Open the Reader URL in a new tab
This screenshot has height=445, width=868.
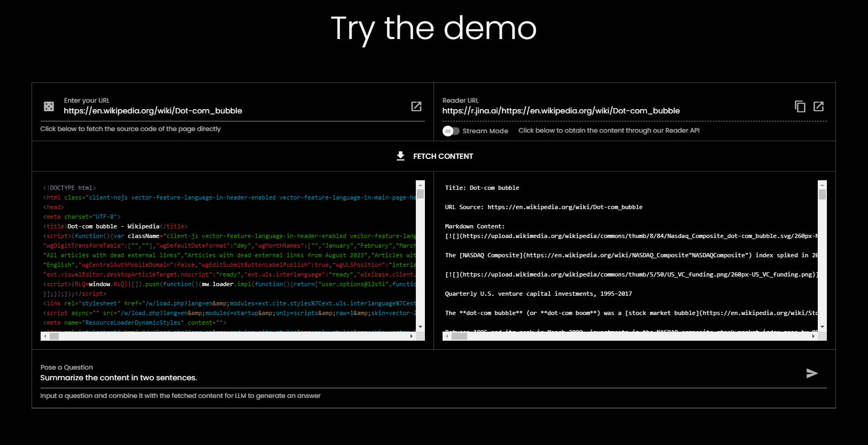(818, 106)
